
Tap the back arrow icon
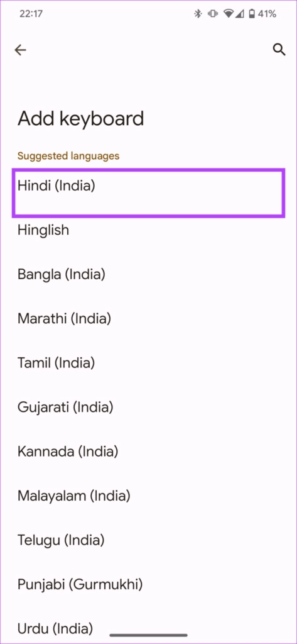click(20, 50)
